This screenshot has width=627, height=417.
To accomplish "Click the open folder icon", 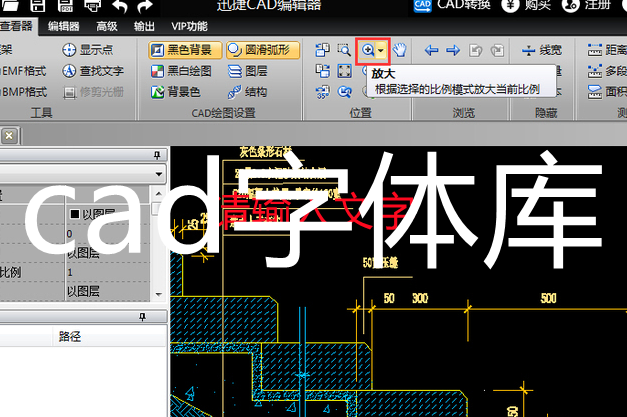I will click(10, 6).
